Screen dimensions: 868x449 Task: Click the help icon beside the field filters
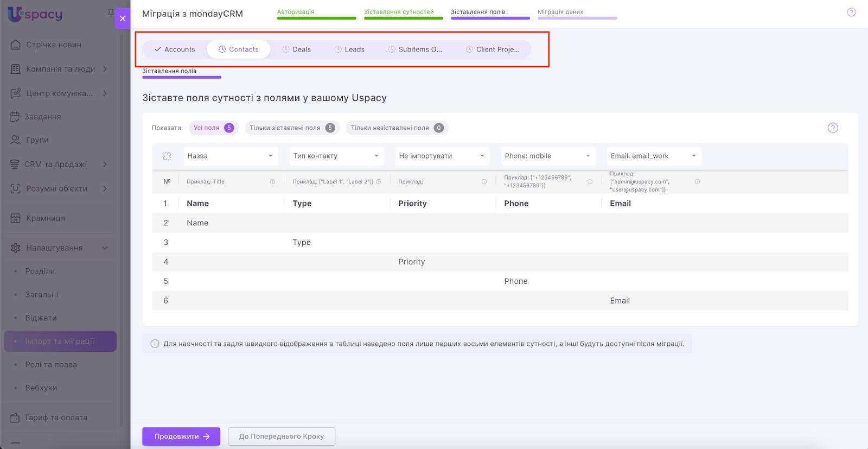[x=833, y=128]
